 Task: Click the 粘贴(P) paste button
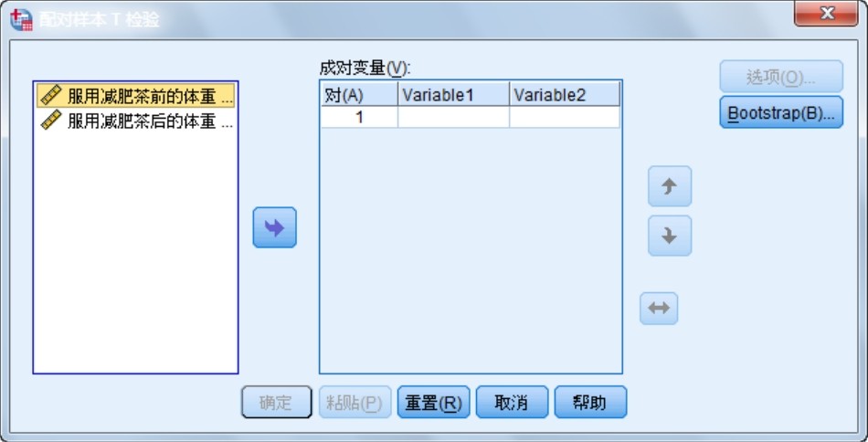(x=355, y=402)
